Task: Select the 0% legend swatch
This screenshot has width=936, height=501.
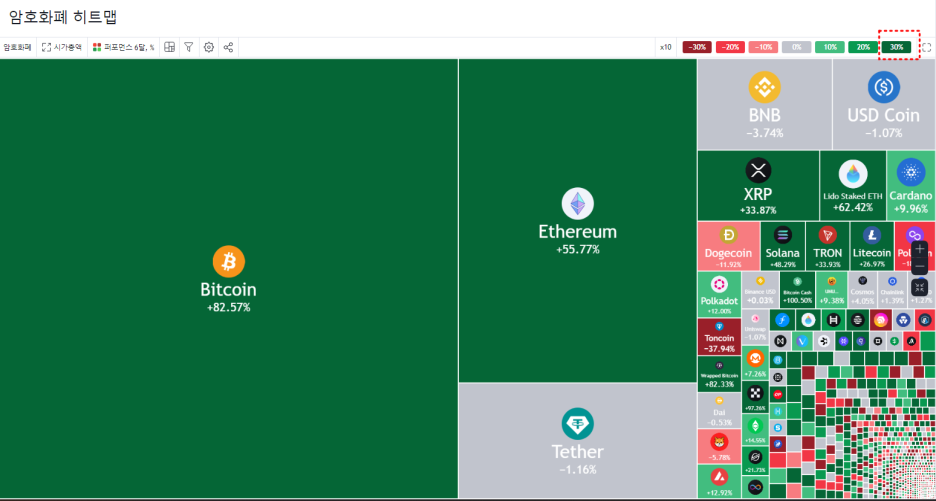Action: [796, 47]
